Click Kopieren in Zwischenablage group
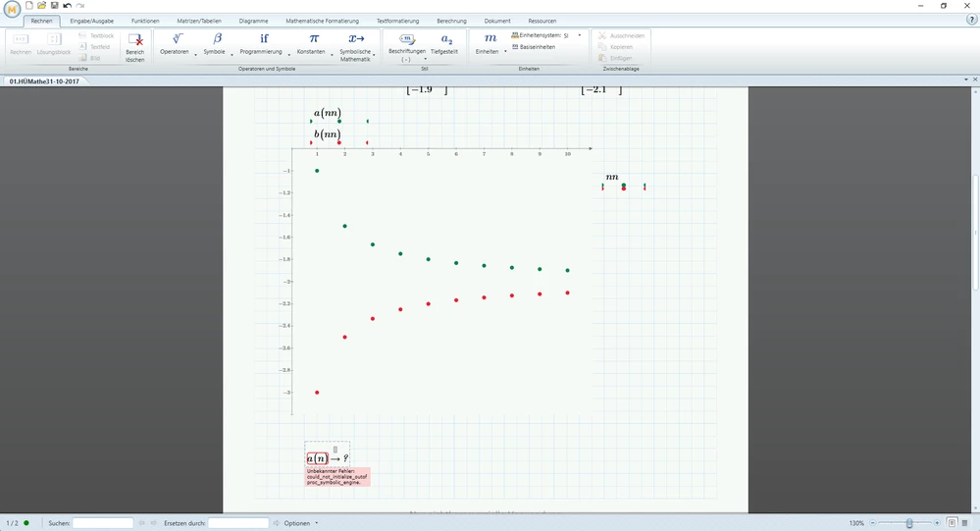 coord(616,47)
